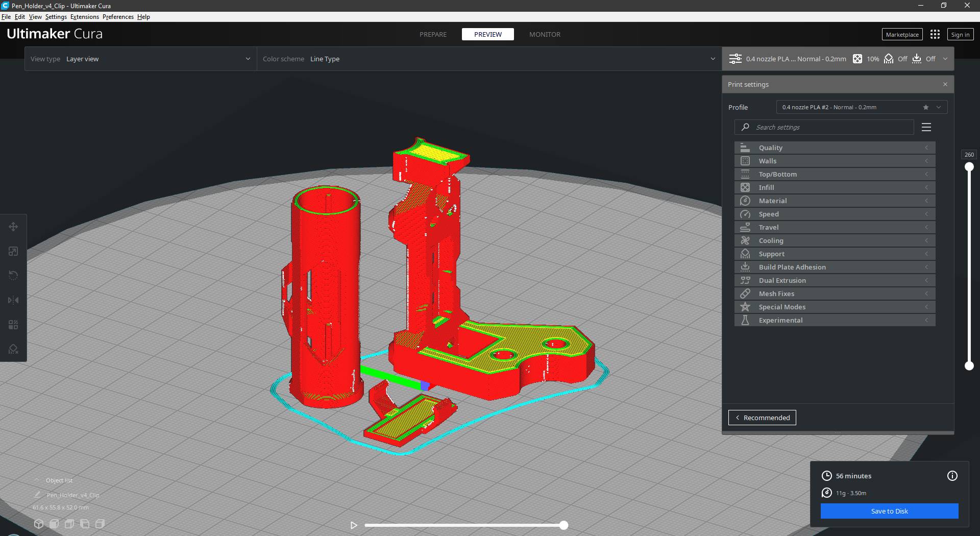Expand the Material settings category
Viewport: 980px width, 536px height.
point(835,201)
